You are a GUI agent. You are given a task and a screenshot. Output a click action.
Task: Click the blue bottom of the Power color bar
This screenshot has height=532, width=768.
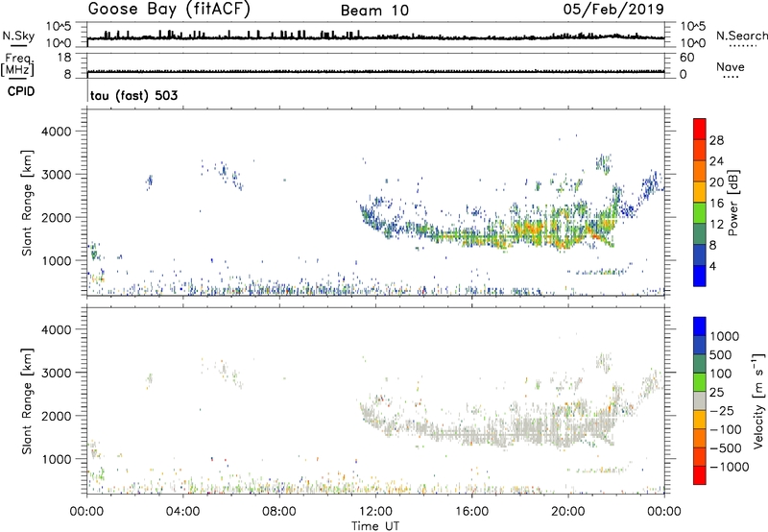(700, 276)
